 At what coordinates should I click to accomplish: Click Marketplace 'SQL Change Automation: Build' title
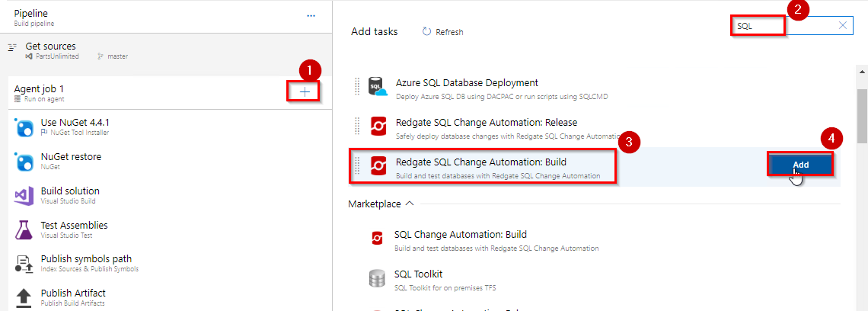click(460, 234)
